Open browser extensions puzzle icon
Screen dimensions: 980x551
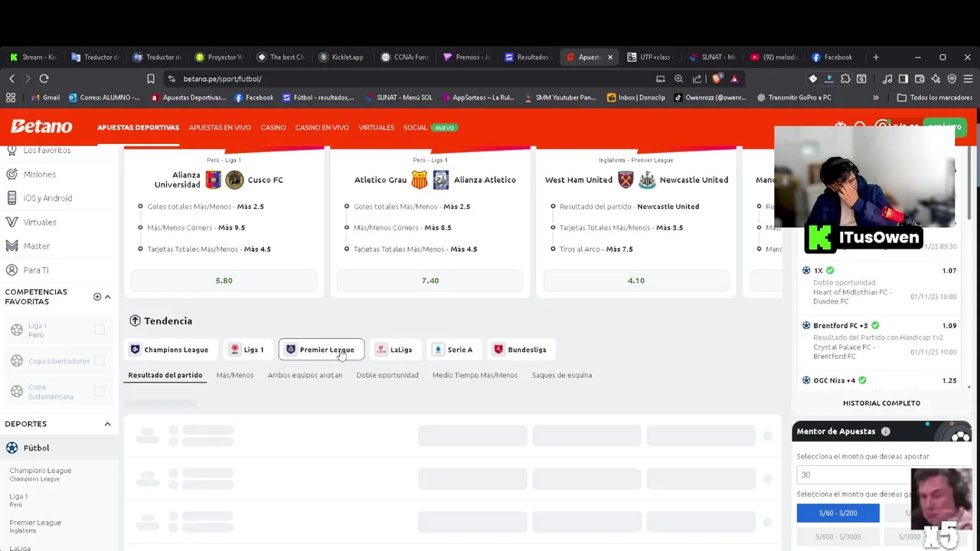tap(845, 79)
